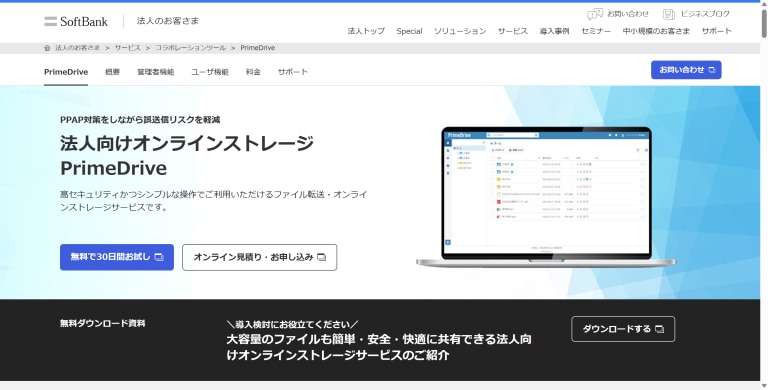The image size is (768, 390).
Task: Open the サービス menu in top navigation
Action: point(513,31)
